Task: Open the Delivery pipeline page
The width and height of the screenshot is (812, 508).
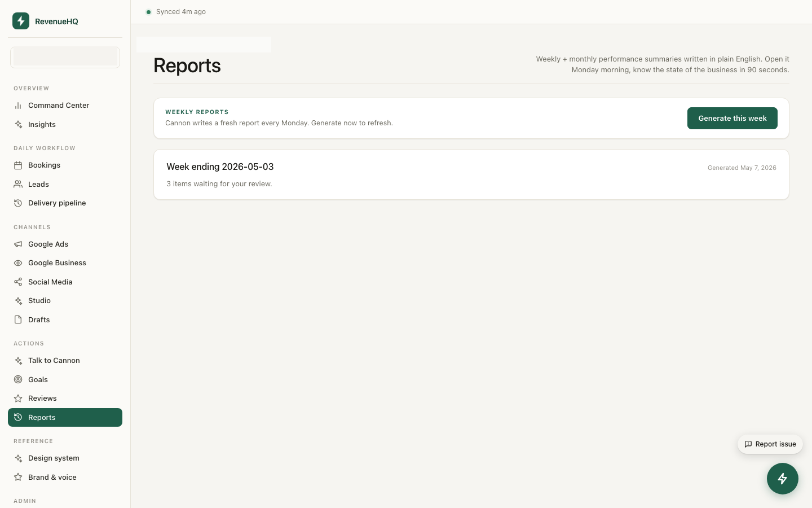Action: [65, 203]
